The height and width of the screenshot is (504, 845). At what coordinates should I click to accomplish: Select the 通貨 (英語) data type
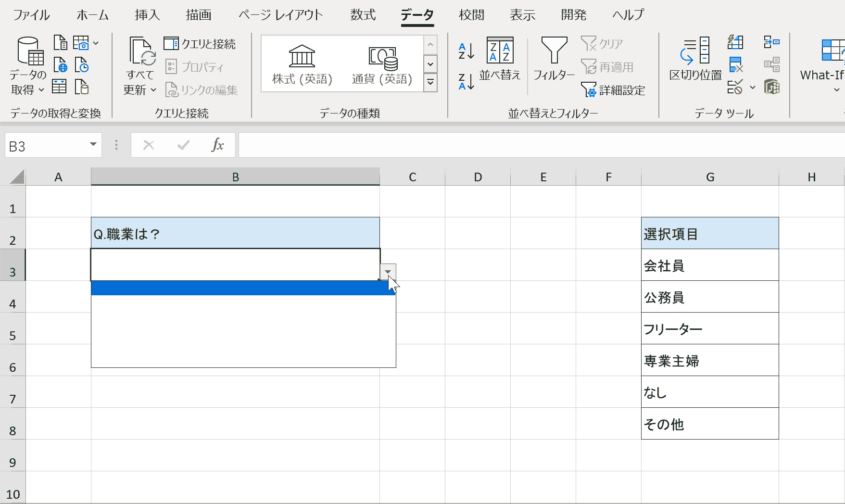click(x=382, y=64)
